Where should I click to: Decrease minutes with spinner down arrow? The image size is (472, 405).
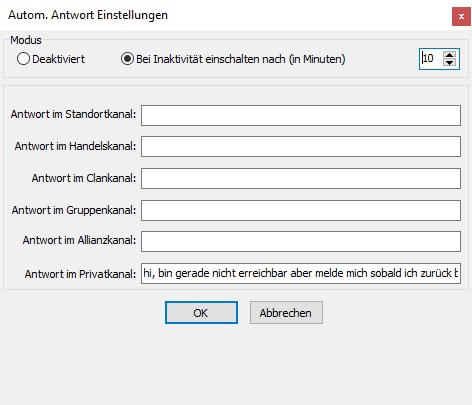[x=450, y=63]
